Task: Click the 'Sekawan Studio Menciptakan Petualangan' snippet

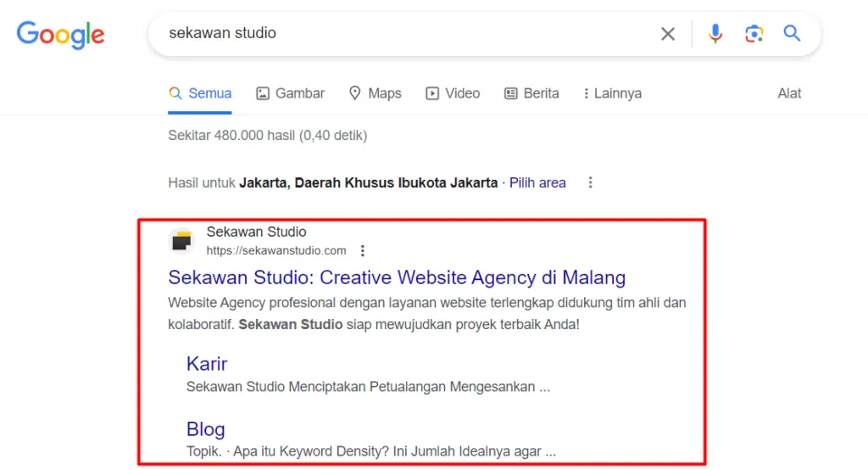Action: (368, 386)
